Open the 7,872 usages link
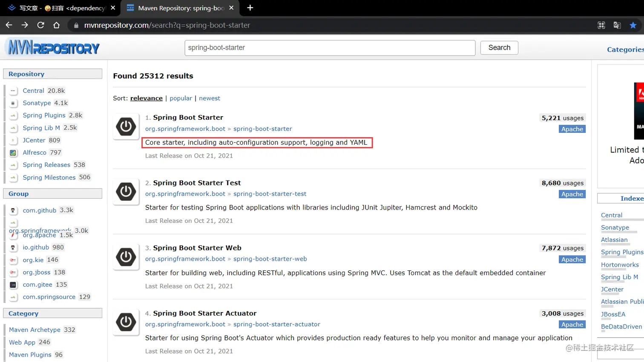 (563, 248)
